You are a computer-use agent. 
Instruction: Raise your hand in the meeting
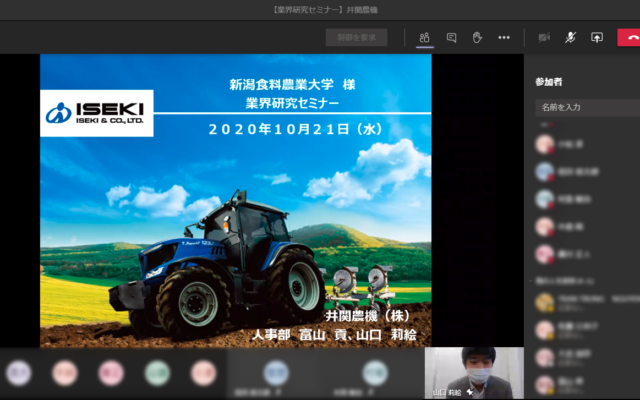(477, 38)
